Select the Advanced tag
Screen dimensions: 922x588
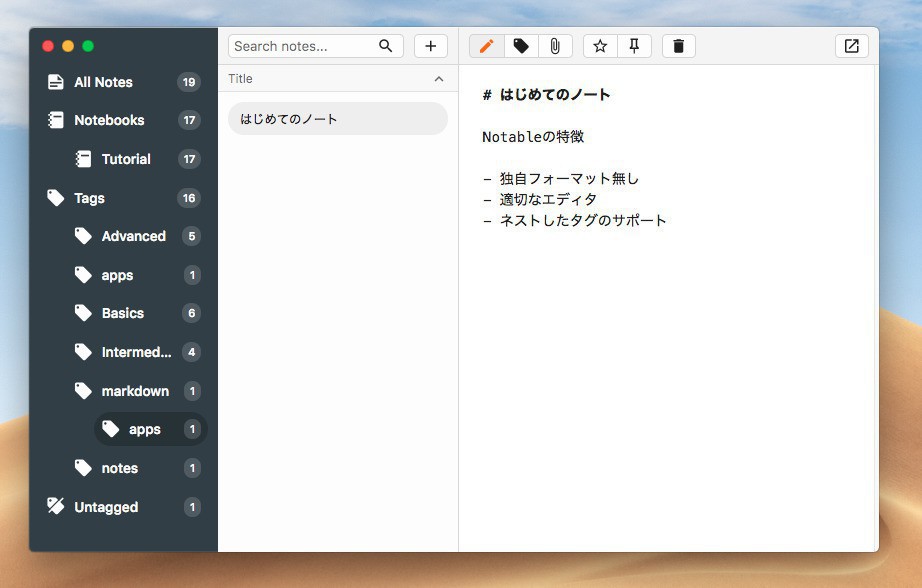[133, 236]
